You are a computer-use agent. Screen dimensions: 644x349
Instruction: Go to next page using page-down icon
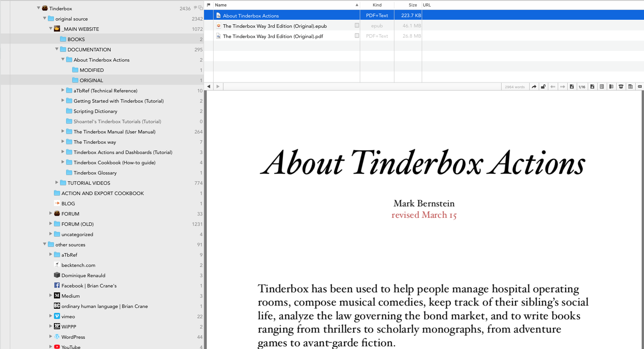592,87
